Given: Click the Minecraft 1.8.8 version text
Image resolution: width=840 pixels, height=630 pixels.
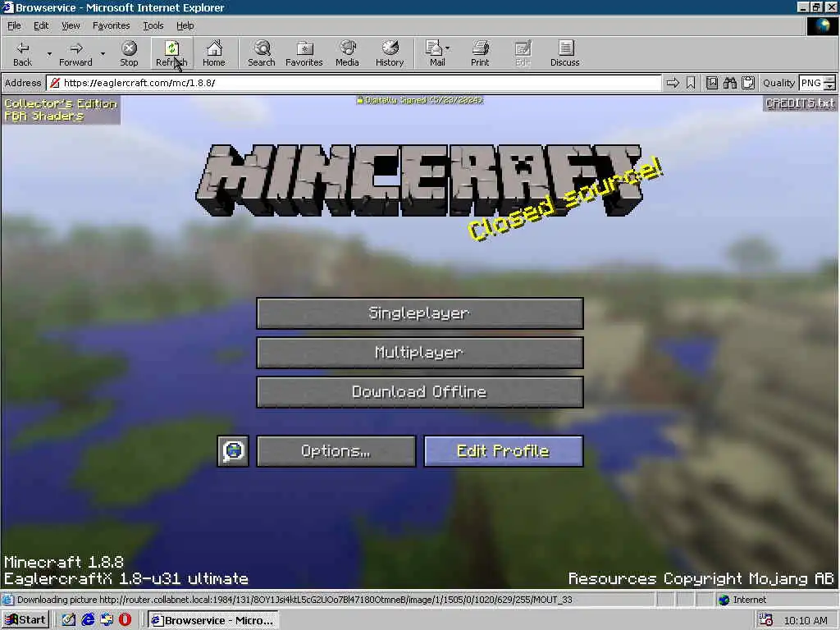Looking at the screenshot, I should coord(64,562).
